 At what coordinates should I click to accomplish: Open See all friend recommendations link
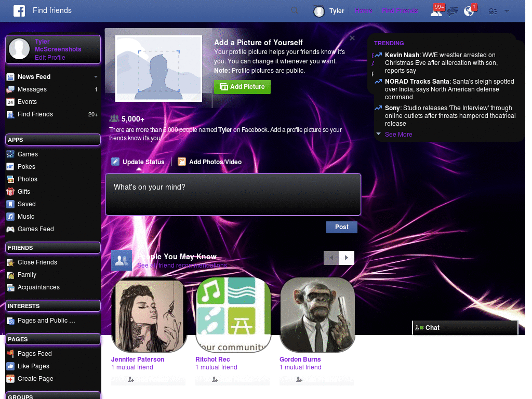click(x=182, y=265)
